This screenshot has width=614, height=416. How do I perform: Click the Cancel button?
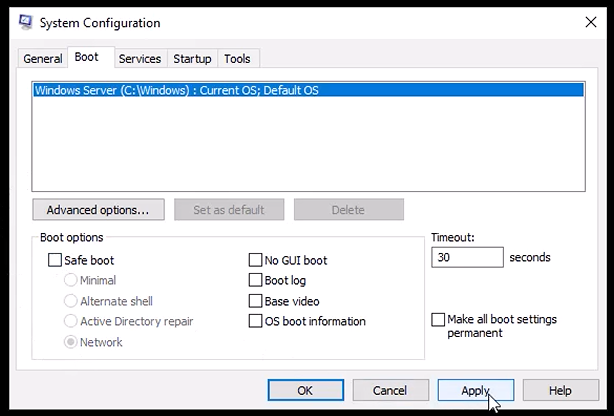(390, 390)
